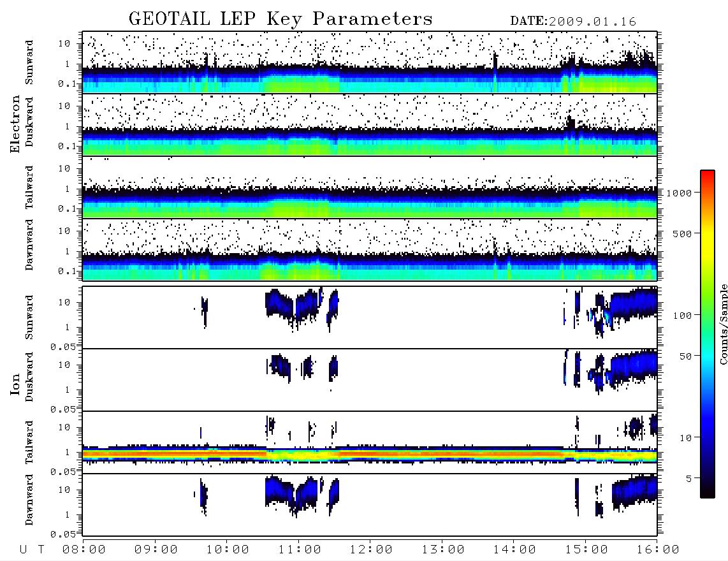Click the color scale bar
This screenshot has width=728, height=561.
click(x=707, y=334)
